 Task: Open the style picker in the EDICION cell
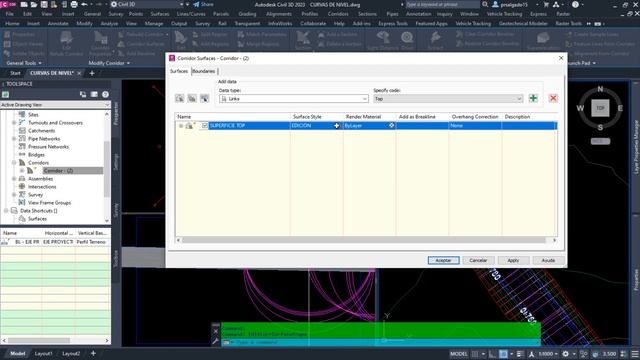click(x=337, y=126)
